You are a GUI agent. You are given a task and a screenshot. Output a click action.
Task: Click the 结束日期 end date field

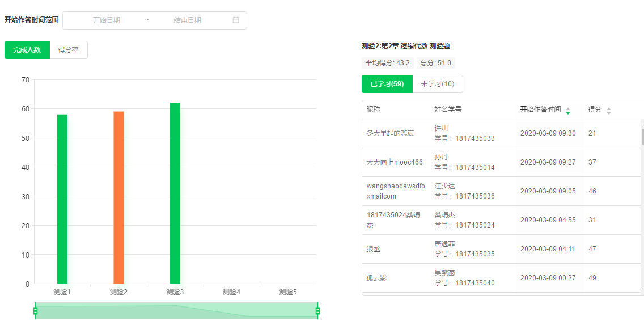click(x=187, y=20)
